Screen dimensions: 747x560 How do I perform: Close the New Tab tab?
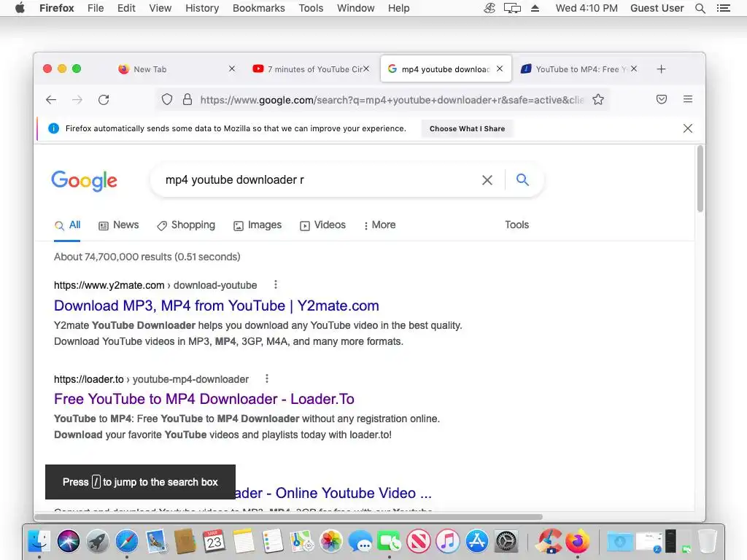(x=231, y=69)
